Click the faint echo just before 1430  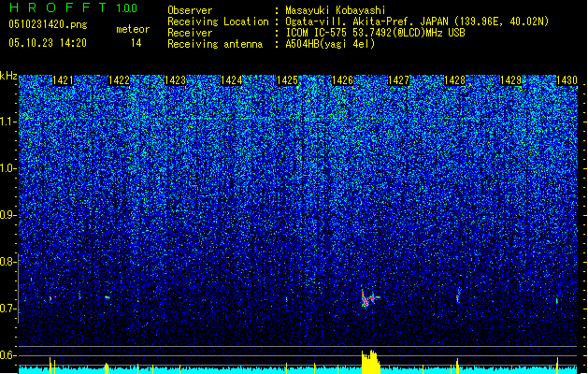pyautogui.click(x=557, y=300)
